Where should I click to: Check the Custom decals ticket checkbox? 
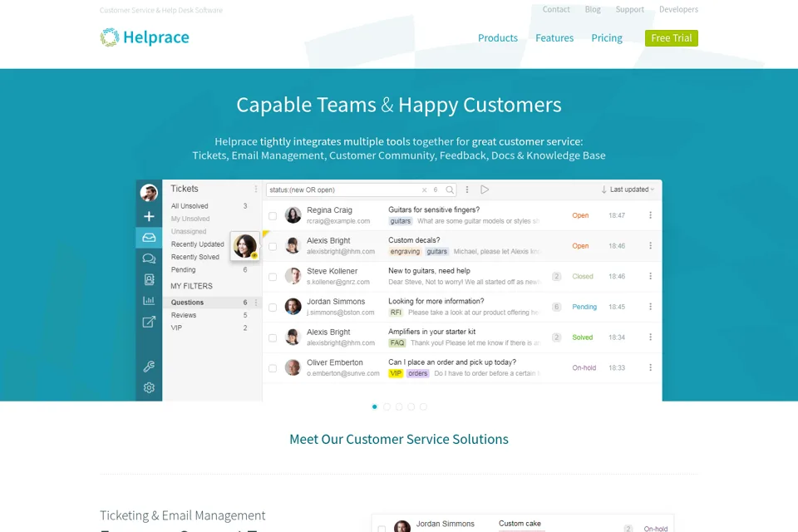273,246
